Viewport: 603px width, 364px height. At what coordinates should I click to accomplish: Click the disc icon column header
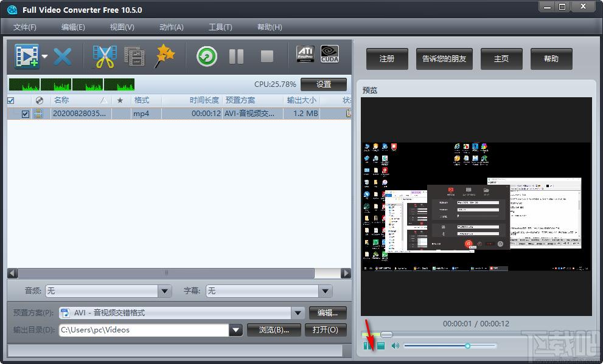[x=39, y=101]
